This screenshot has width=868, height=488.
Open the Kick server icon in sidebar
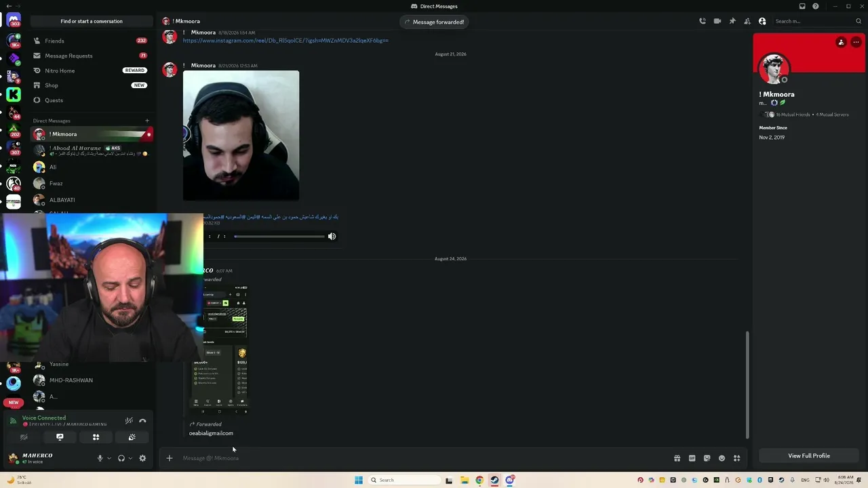click(x=14, y=95)
